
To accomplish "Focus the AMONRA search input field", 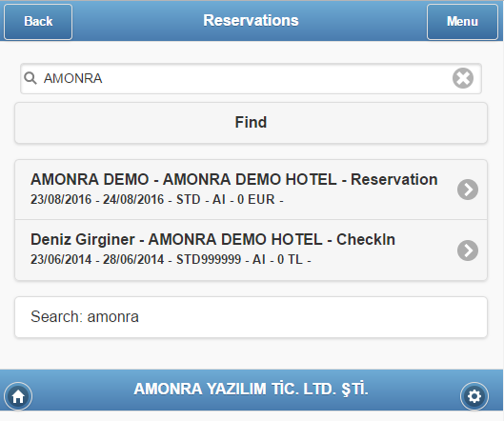I will [251, 78].
